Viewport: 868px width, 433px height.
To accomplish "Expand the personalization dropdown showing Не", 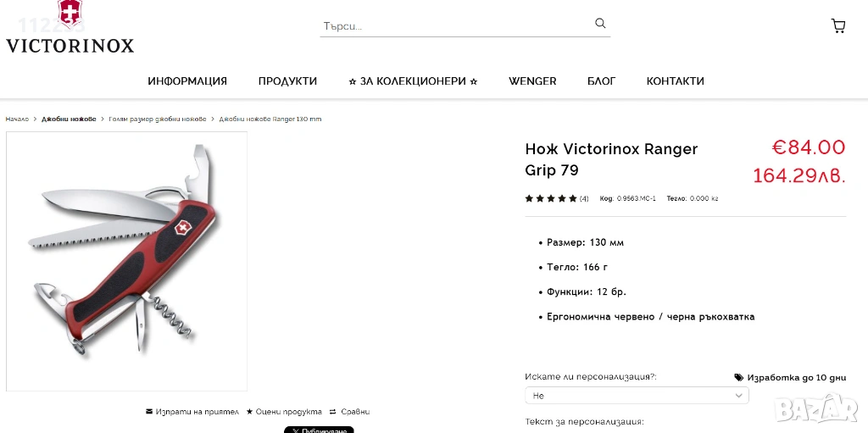I will coord(637,396).
